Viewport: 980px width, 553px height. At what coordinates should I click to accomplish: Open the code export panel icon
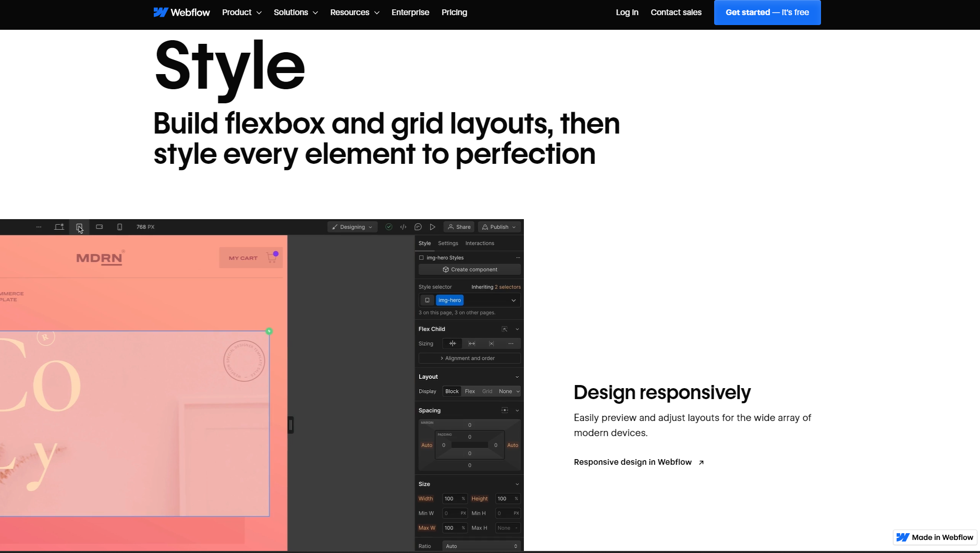pos(403,226)
